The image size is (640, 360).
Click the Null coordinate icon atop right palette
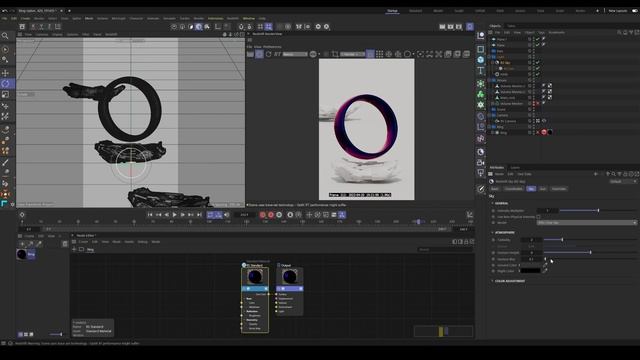(x=481, y=36)
